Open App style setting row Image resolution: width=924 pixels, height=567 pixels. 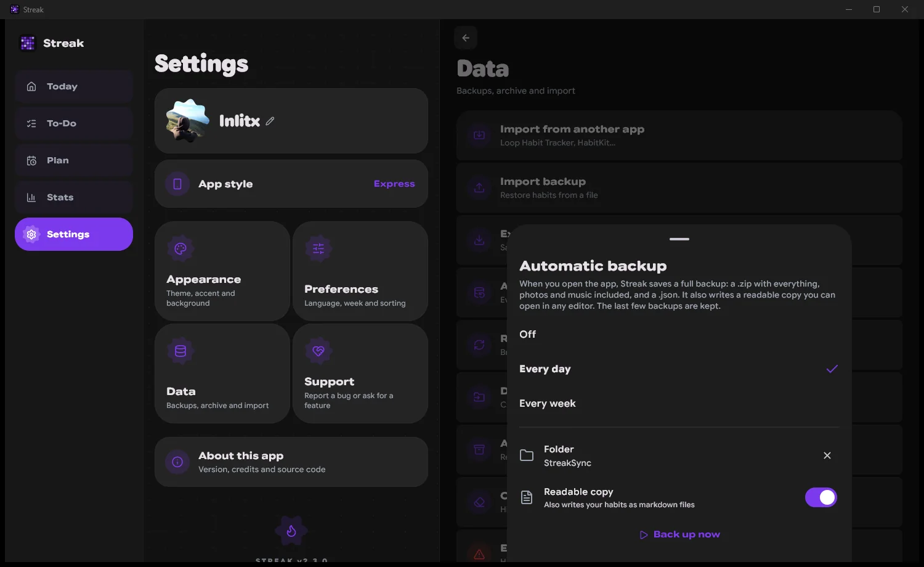(291, 184)
